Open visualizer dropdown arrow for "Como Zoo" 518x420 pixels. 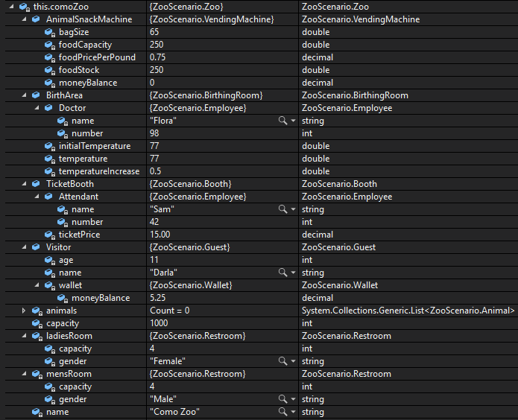click(x=293, y=412)
